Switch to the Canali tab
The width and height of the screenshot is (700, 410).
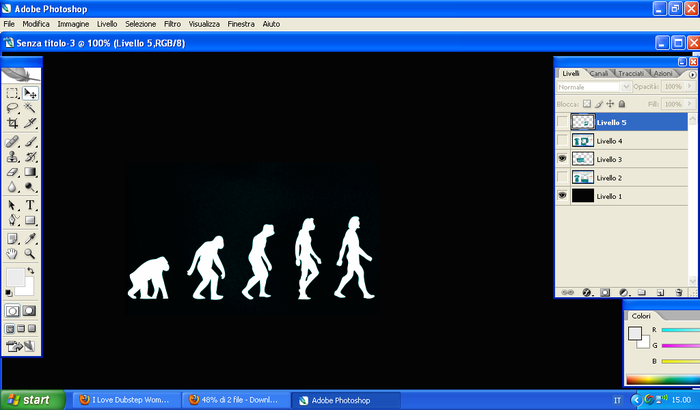tap(599, 73)
